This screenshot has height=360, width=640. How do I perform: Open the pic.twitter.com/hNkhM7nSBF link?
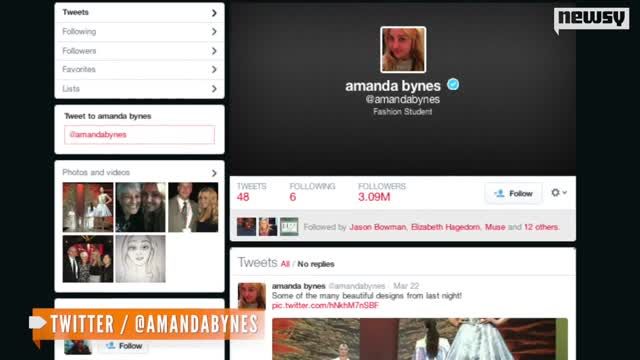coord(325,306)
